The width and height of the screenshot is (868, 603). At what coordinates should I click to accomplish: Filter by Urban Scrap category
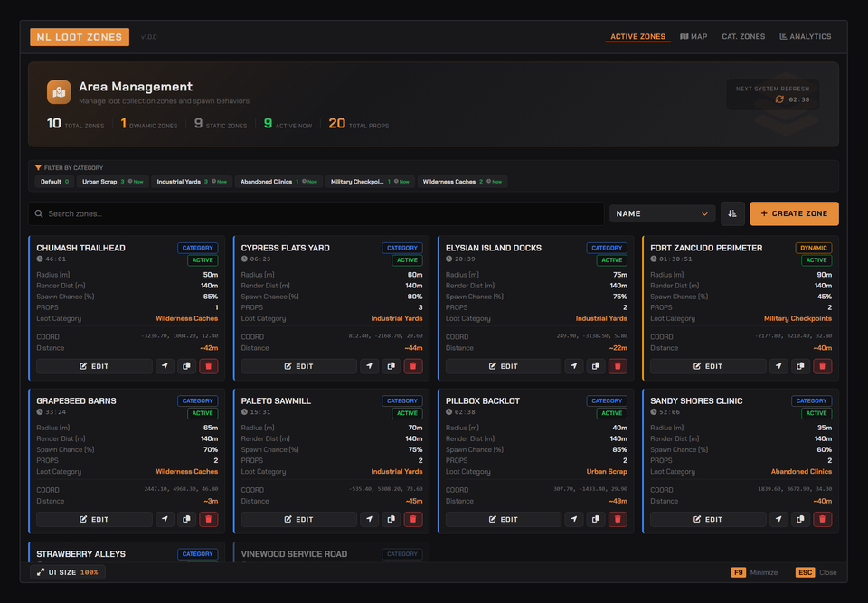(x=112, y=182)
